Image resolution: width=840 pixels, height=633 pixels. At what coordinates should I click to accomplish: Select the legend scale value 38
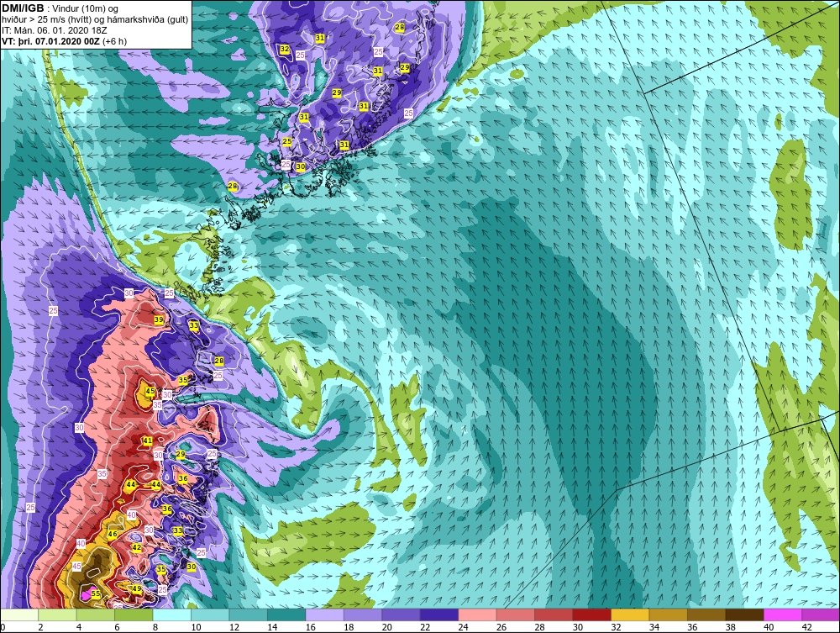[730, 627]
